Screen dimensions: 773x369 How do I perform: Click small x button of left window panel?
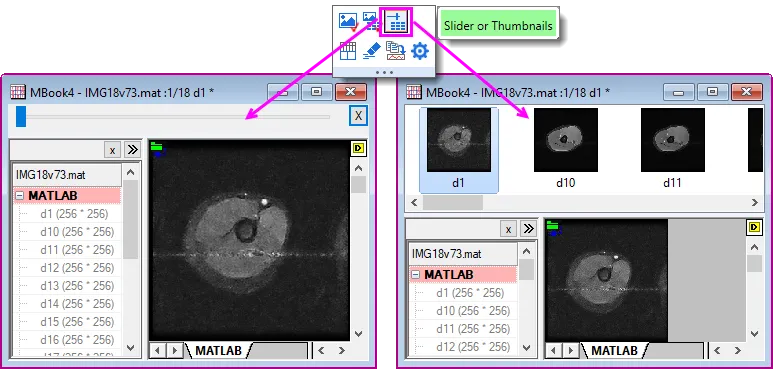click(x=112, y=150)
